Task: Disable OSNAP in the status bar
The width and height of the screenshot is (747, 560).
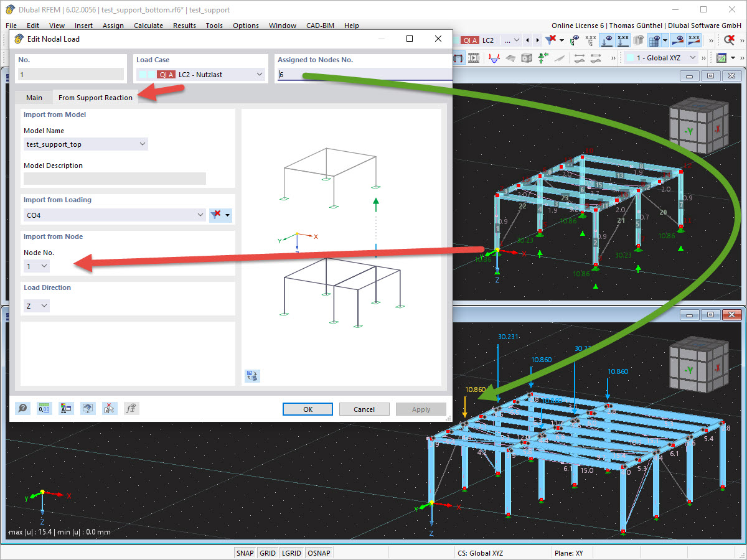Action: [319, 553]
